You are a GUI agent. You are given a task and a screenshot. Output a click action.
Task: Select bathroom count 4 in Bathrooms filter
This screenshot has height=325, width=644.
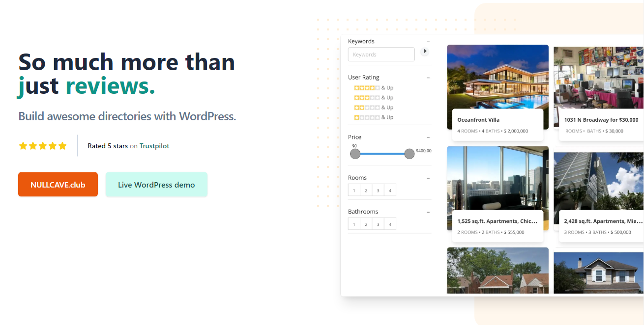point(390,223)
